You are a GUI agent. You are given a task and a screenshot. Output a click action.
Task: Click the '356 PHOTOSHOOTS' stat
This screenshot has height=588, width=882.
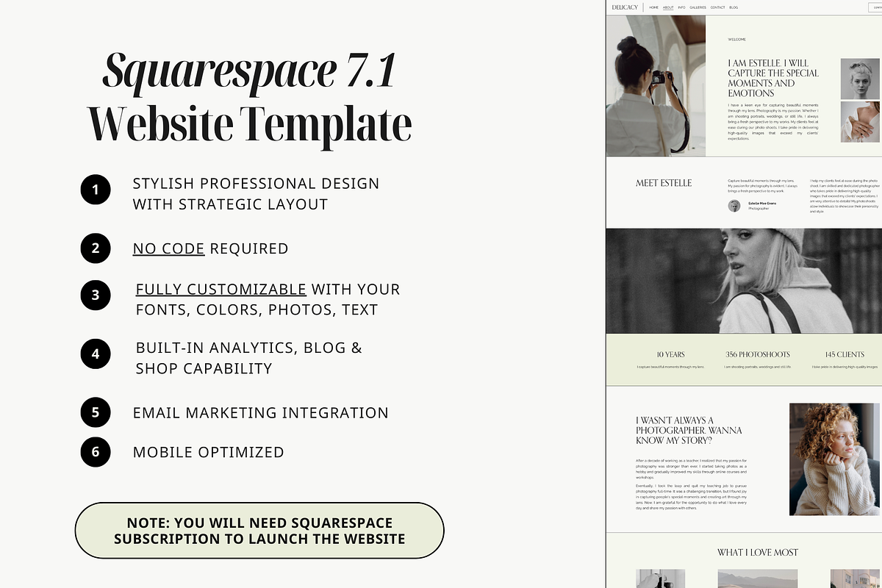click(758, 354)
